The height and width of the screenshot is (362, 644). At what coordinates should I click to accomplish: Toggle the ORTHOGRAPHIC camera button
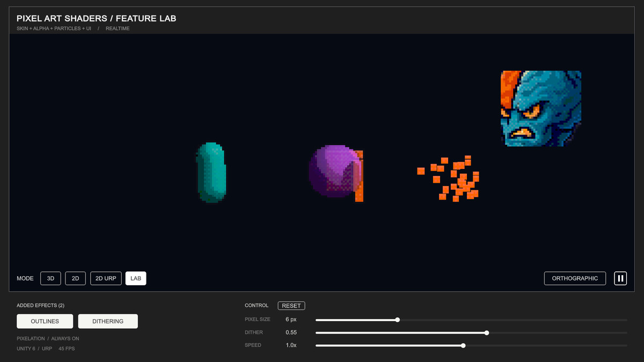[x=575, y=278]
